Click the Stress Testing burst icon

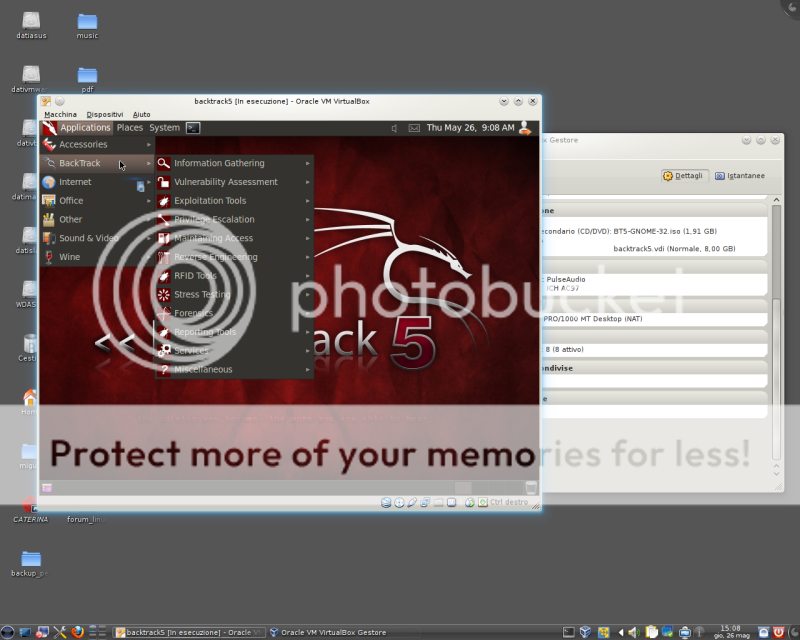click(x=164, y=294)
